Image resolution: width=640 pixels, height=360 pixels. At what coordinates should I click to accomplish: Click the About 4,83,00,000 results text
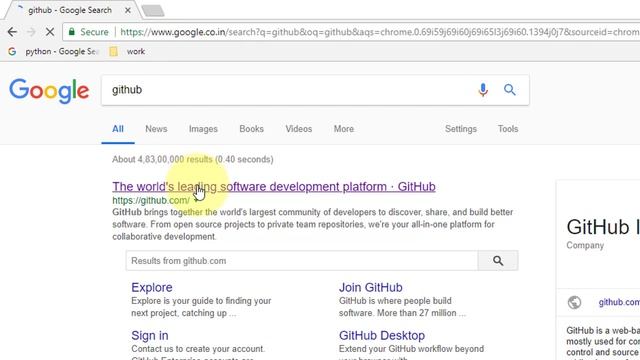193,159
